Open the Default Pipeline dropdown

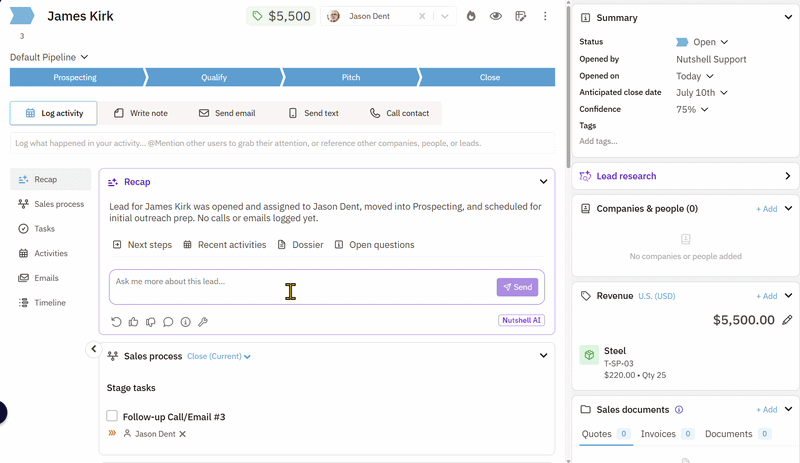coord(49,57)
